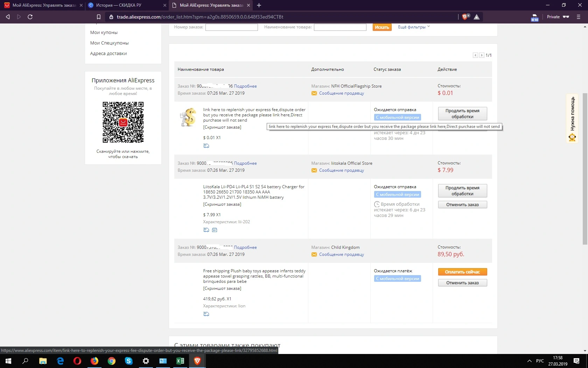Screen dimensions: 588x368
Task: Switch keyboard language from РУС
Action: click(540, 361)
